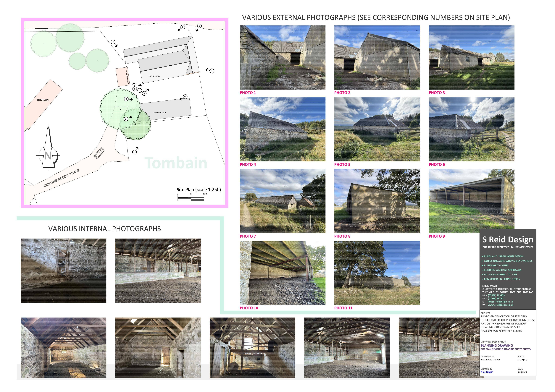Click the info@sreiddesign.co.uk email link
The width and height of the screenshot is (555, 392).
coord(500,302)
